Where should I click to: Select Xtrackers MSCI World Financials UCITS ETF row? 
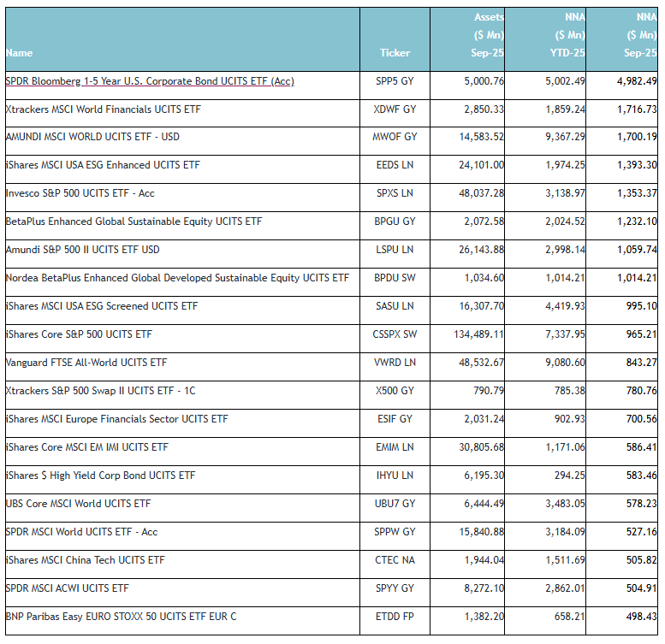click(103, 109)
